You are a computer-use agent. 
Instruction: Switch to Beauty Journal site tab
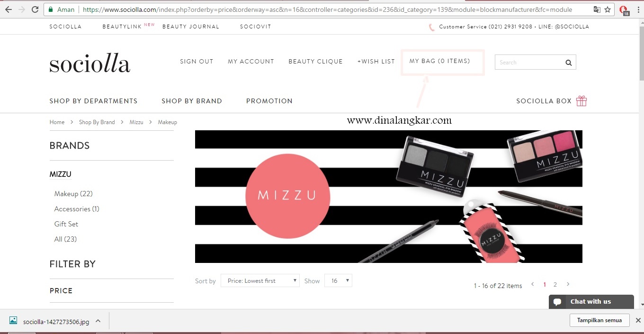coord(191,27)
